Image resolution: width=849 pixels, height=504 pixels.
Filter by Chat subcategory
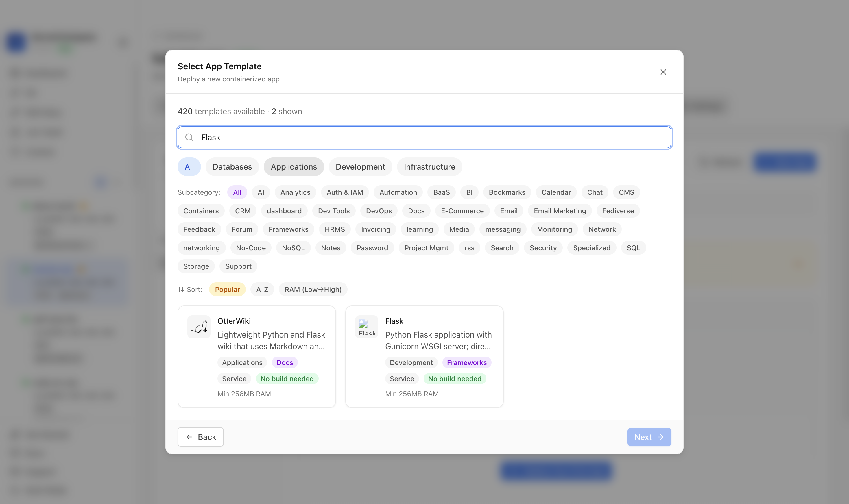point(595,192)
